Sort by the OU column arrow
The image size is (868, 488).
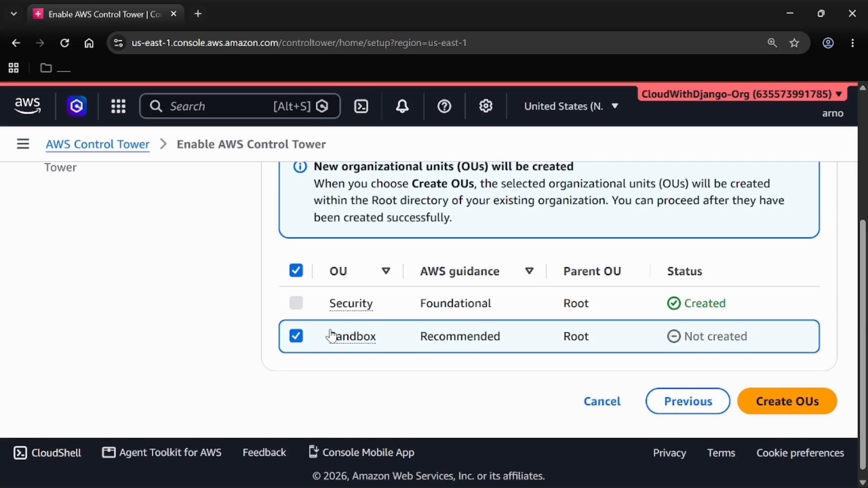[386, 271]
